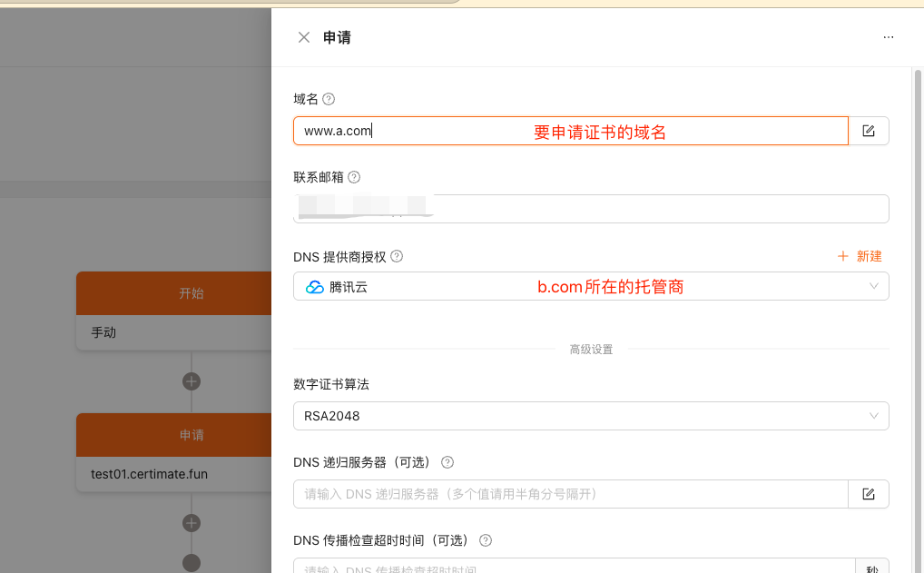
Task: Open the edit icon beside domain field
Action: (869, 131)
